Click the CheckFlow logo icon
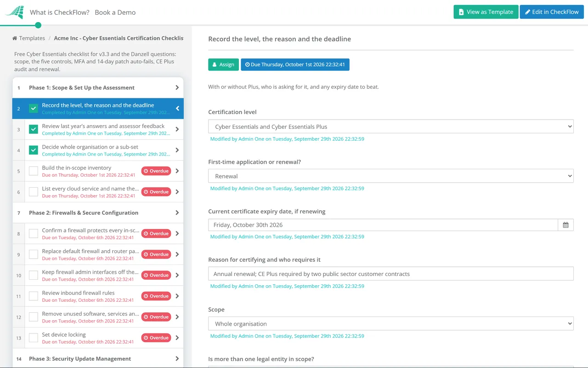The height and width of the screenshot is (368, 588). point(14,12)
